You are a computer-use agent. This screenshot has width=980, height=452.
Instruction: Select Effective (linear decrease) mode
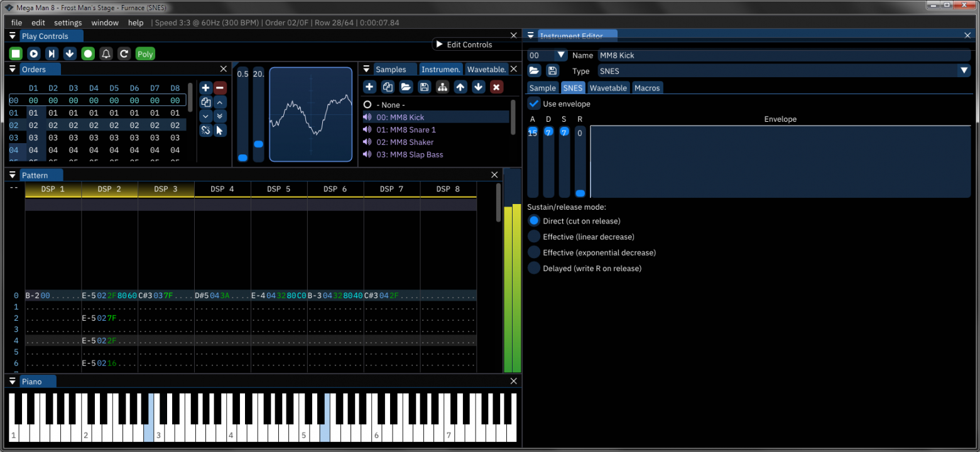coord(534,237)
